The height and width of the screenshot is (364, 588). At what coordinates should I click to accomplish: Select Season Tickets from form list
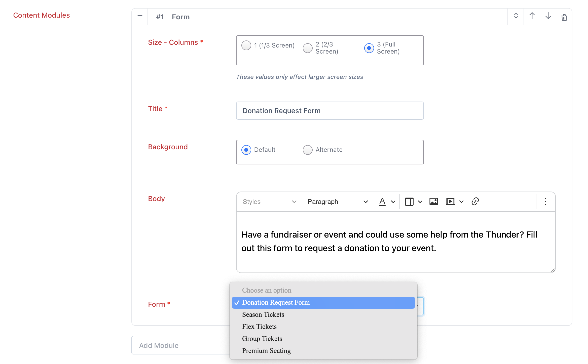point(323,314)
